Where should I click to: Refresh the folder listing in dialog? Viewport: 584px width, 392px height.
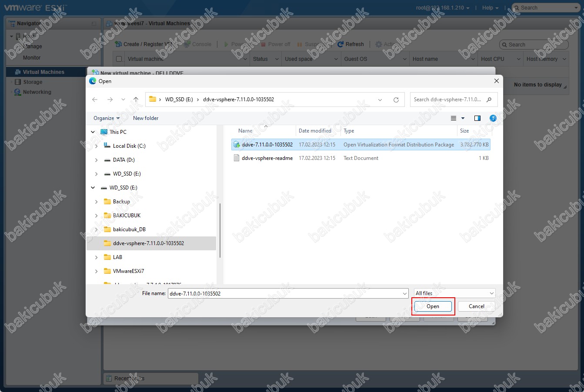396,100
